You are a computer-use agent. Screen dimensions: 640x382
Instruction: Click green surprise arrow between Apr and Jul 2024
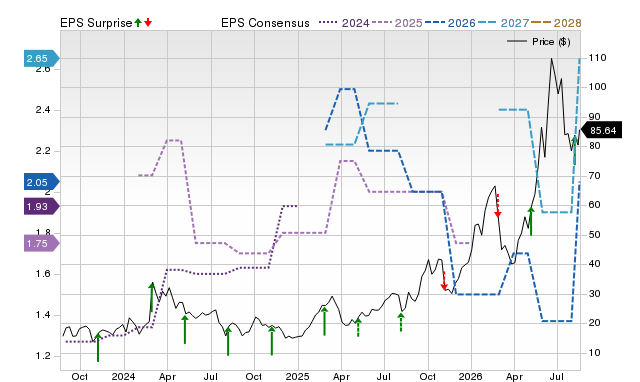pos(185,329)
